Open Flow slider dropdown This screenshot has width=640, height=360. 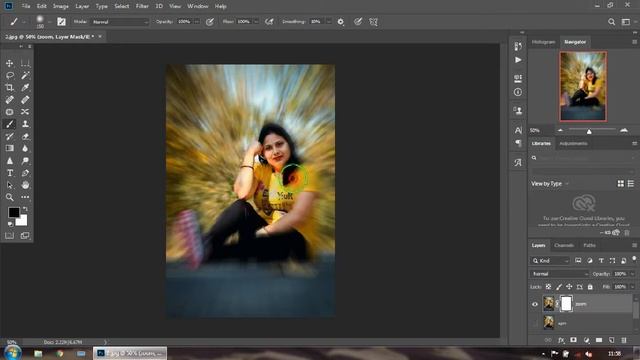[256, 22]
